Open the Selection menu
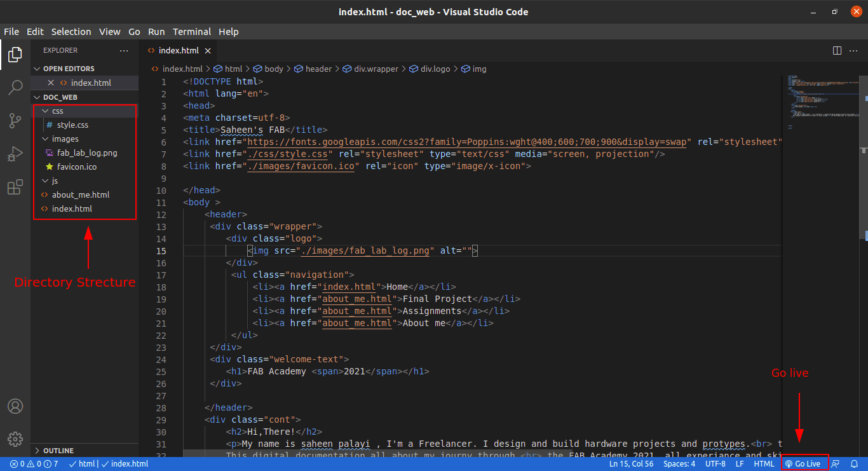The width and height of the screenshot is (868, 471). (x=71, y=32)
